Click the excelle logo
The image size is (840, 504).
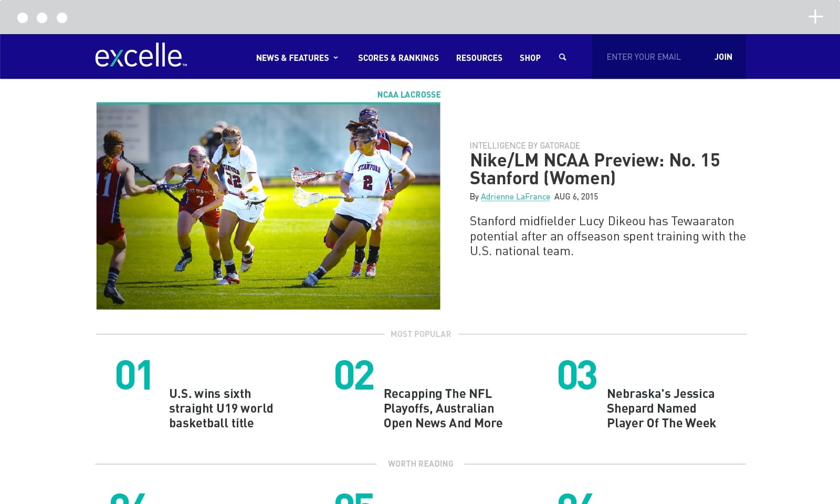pos(141,56)
